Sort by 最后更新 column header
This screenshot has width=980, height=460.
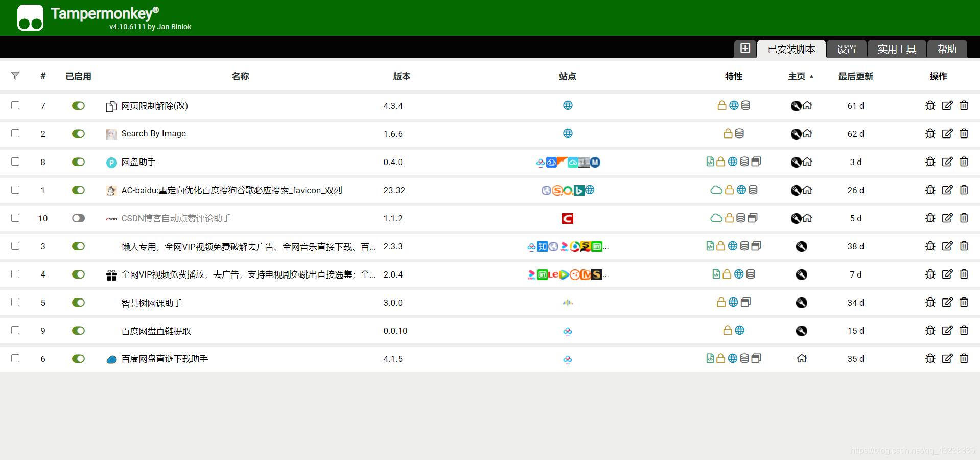855,76
